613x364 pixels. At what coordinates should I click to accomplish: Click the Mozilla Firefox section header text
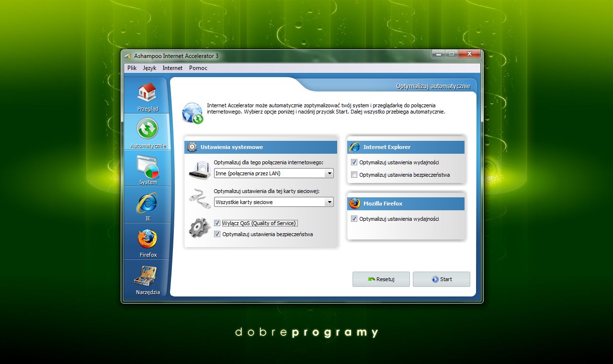[383, 204]
